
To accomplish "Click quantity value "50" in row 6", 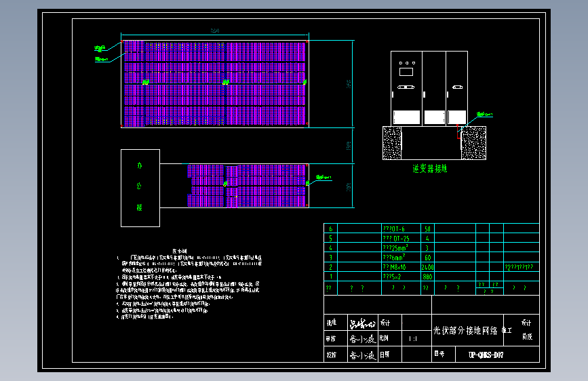I will pyautogui.click(x=427, y=228).
